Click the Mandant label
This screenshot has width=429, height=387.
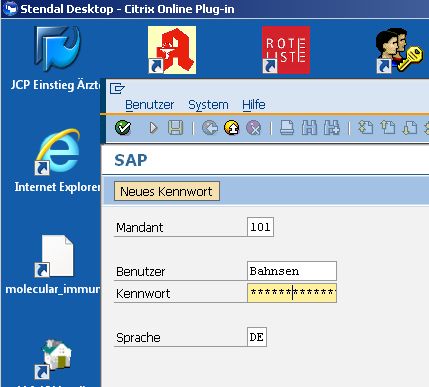coord(140,228)
